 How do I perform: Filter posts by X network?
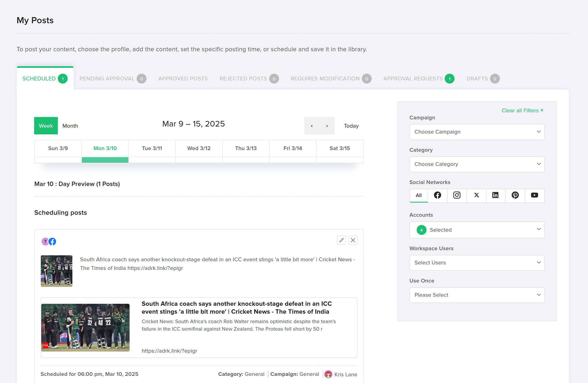[476, 195]
